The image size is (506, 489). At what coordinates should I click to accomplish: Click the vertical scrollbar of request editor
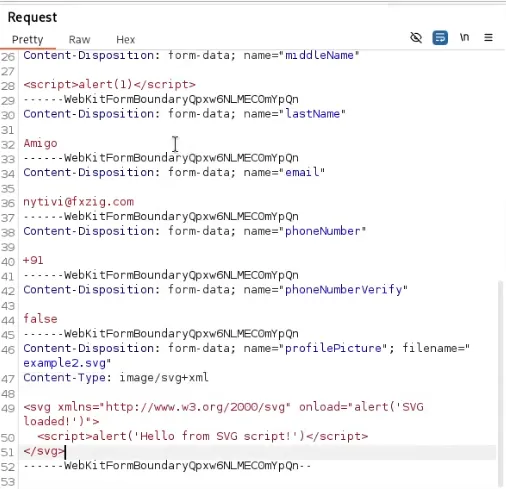click(500, 383)
